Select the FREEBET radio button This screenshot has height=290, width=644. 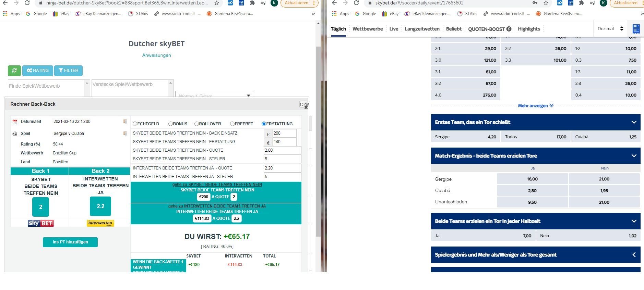[x=232, y=124]
